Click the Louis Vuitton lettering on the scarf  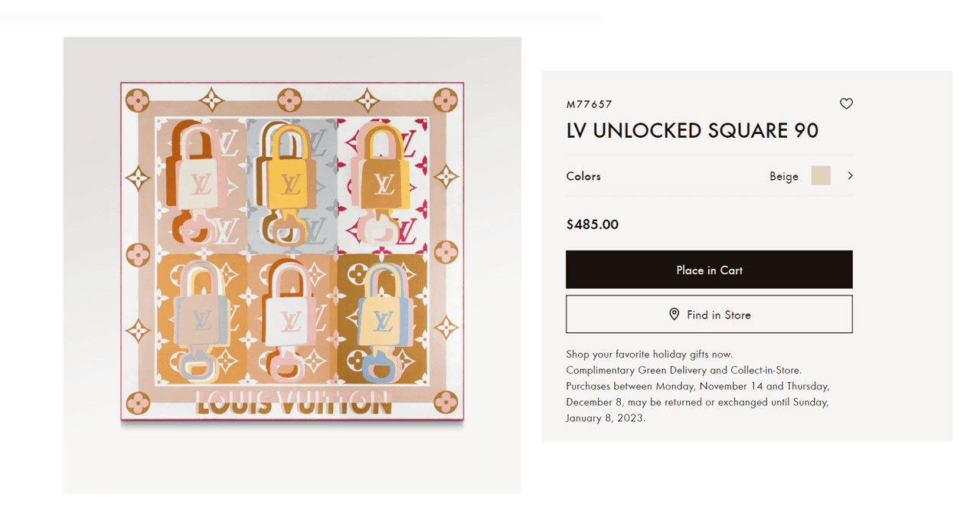(x=293, y=403)
